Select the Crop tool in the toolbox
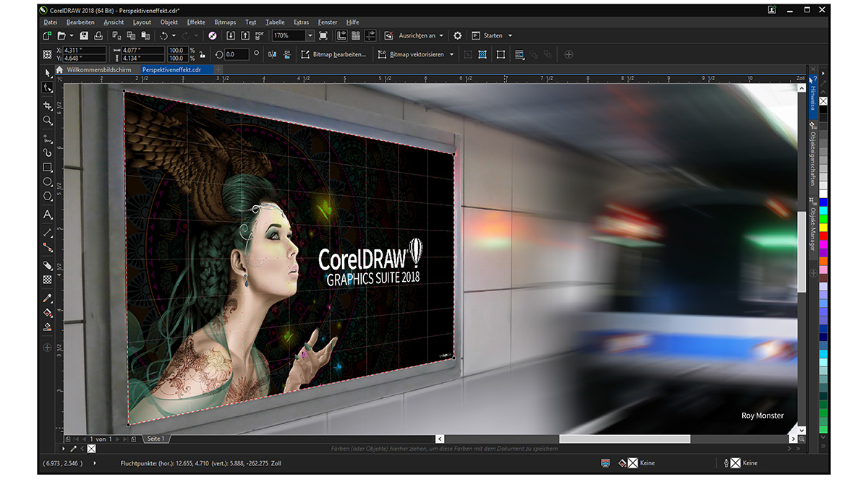Screen dimensions: 868x482 coord(48,106)
